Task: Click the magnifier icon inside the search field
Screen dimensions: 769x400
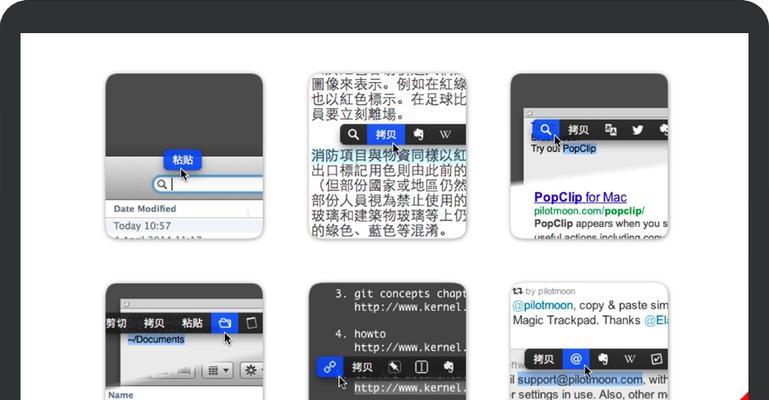Action: click(162, 184)
